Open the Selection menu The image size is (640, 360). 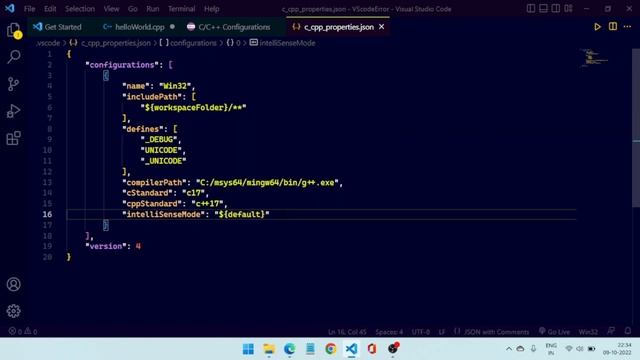(80, 9)
